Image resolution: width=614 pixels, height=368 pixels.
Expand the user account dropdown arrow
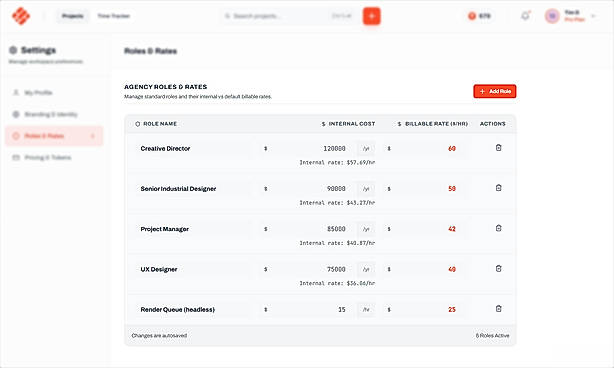pos(593,16)
